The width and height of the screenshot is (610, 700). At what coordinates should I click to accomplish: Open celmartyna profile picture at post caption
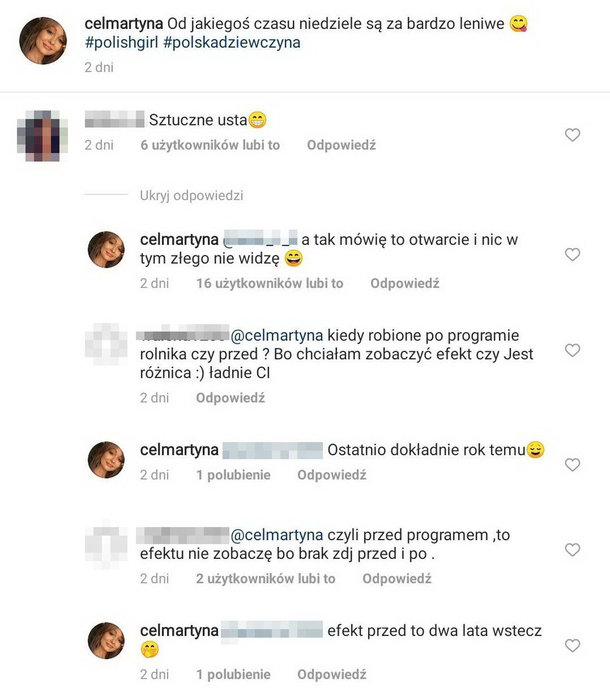(43, 40)
